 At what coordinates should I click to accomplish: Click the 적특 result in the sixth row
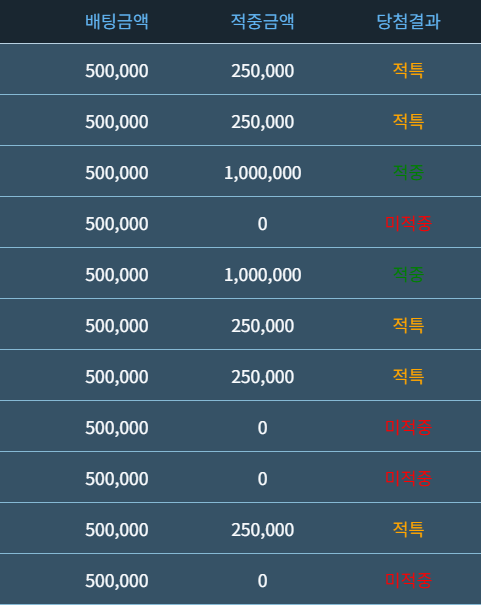408,325
